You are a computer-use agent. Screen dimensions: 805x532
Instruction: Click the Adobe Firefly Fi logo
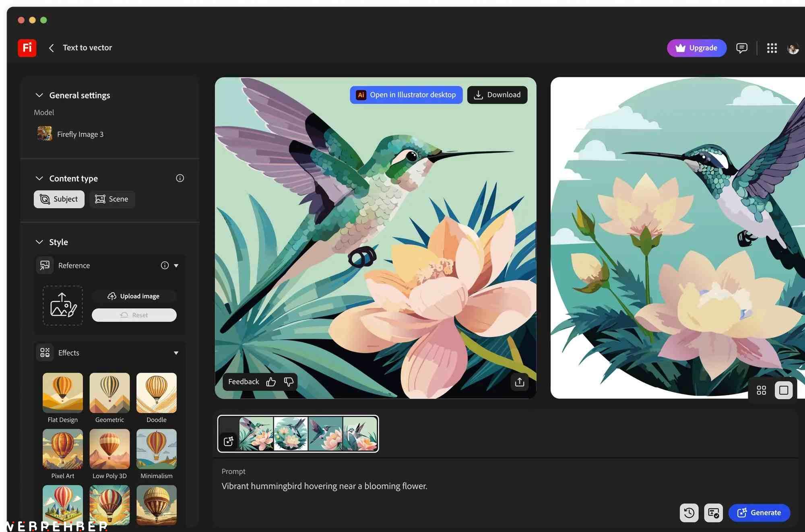coord(27,48)
